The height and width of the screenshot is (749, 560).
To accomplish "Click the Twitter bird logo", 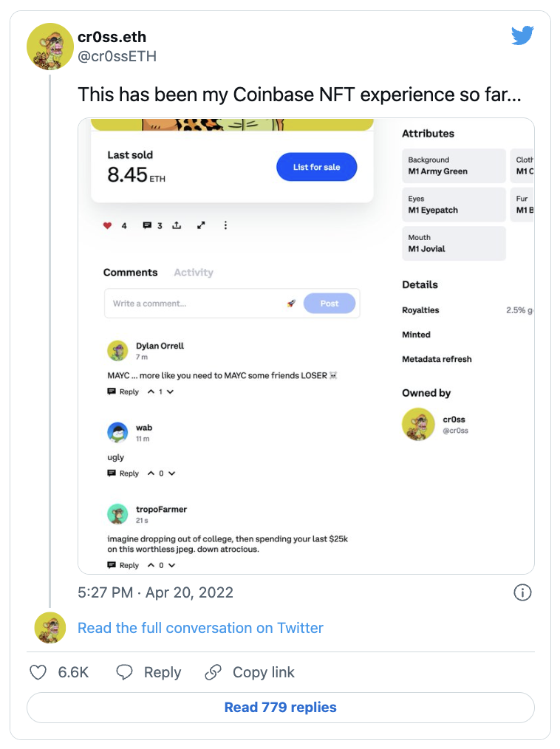I will click(x=522, y=35).
